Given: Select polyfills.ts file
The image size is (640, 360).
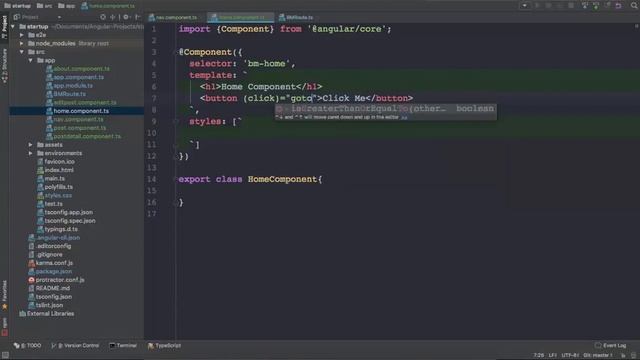Looking at the screenshot, I should click(55, 187).
